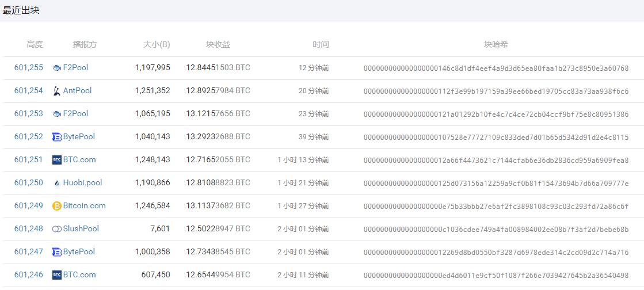The width and height of the screenshot is (644, 290).
Task: Open block height 601,250
Action: tap(29, 183)
